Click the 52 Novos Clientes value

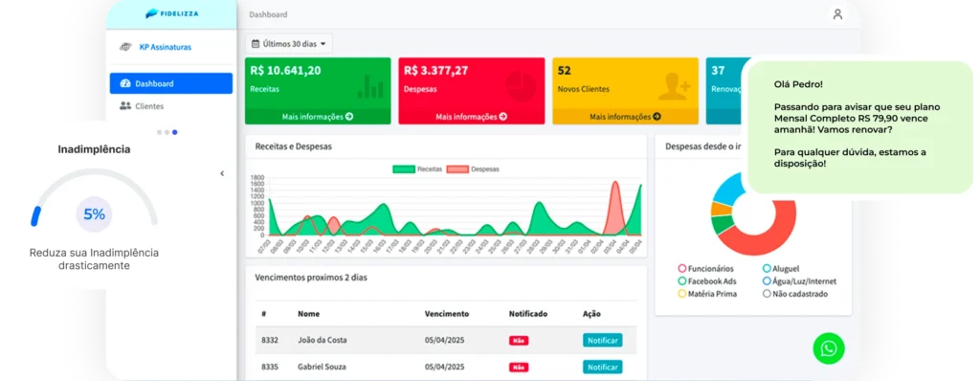coord(564,70)
